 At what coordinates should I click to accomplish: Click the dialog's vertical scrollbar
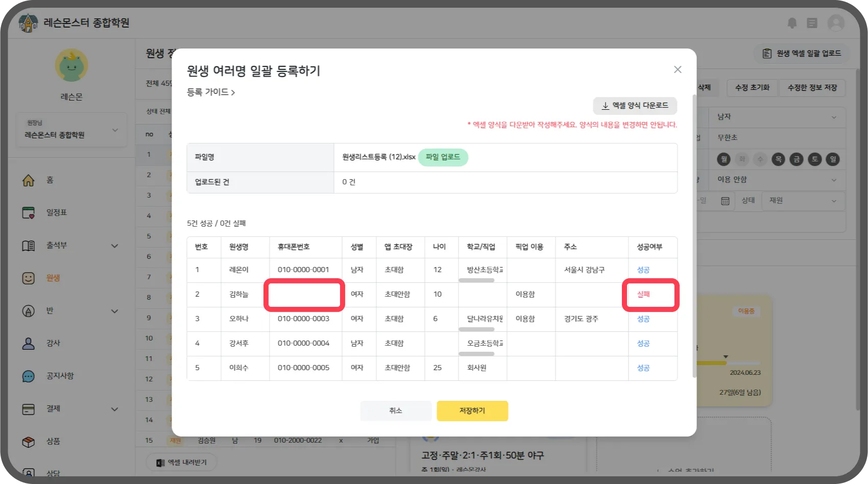point(694,236)
